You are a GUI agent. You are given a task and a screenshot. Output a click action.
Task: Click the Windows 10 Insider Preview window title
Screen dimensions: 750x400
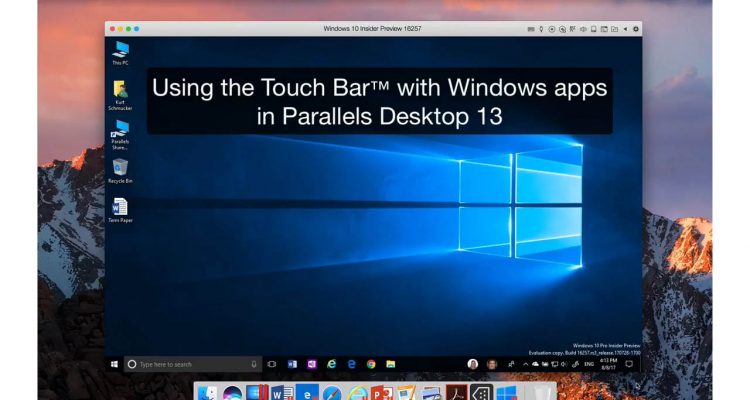coord(372,29)
